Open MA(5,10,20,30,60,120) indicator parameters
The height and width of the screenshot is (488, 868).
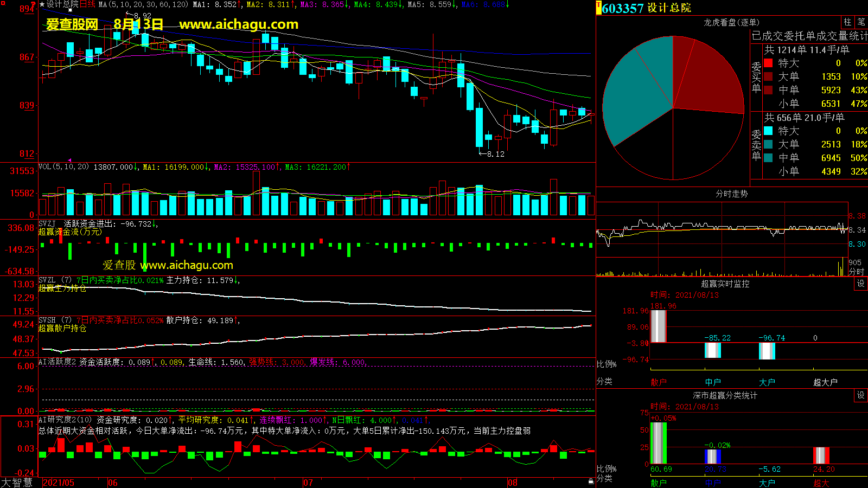click(x=143, y=4)
